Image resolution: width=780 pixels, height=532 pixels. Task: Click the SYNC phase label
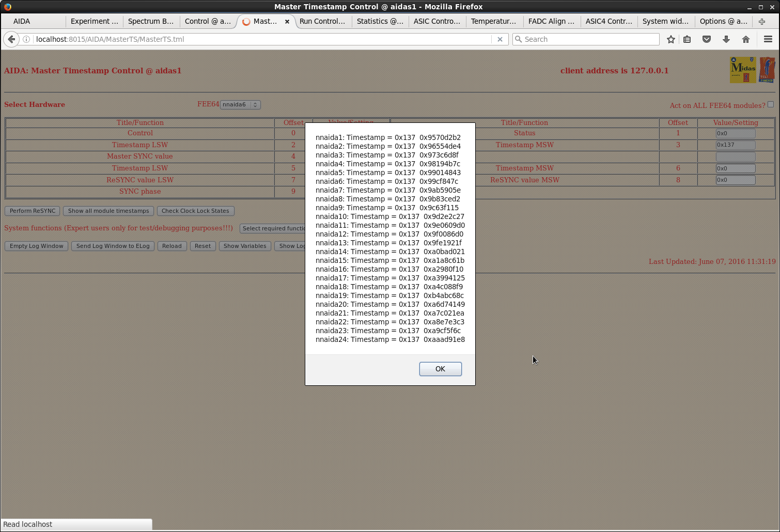140,192
